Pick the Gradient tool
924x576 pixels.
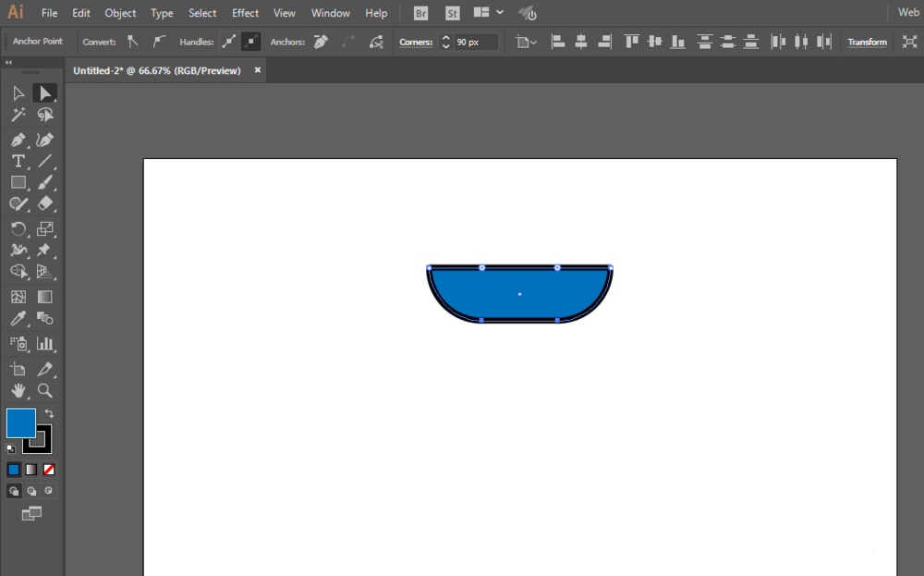(44, 297)
